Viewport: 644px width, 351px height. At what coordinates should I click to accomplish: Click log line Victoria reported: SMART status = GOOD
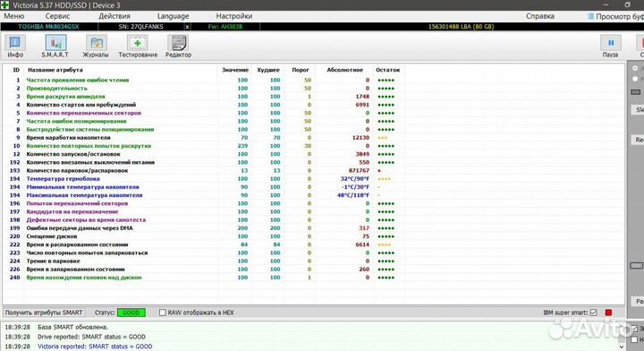[95, 347]
